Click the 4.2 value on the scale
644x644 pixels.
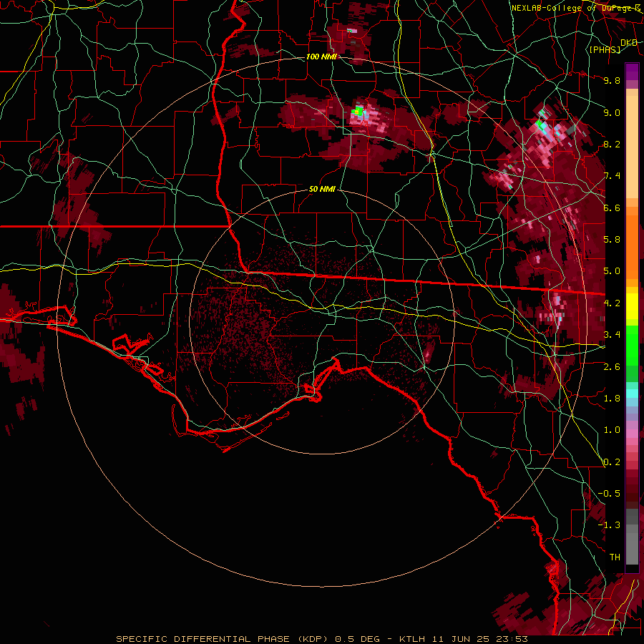click(x=612, y=303)
